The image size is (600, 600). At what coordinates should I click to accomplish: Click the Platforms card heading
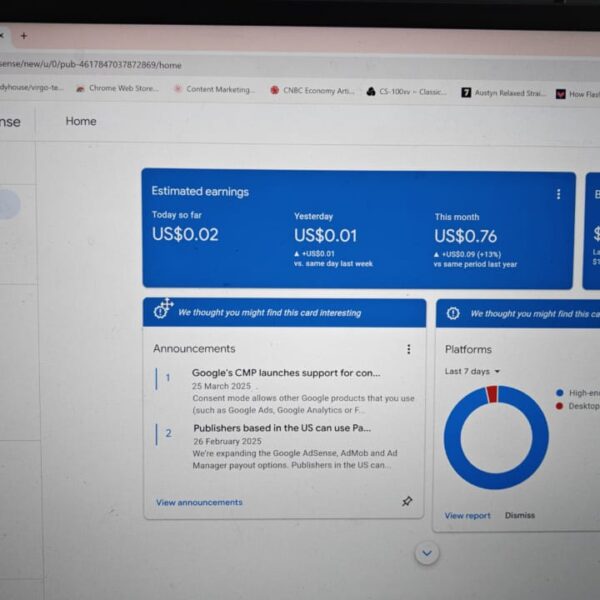click(468, 349)
